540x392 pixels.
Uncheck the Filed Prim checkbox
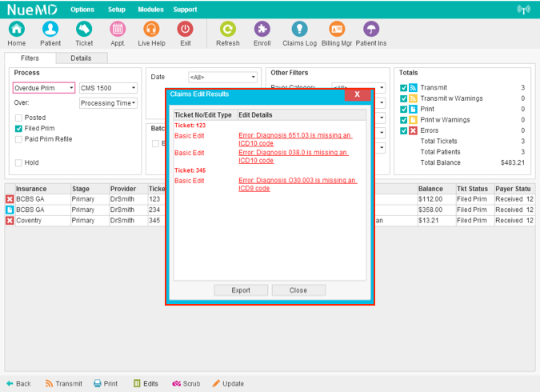pyautogui.click(x=18, y=128)
